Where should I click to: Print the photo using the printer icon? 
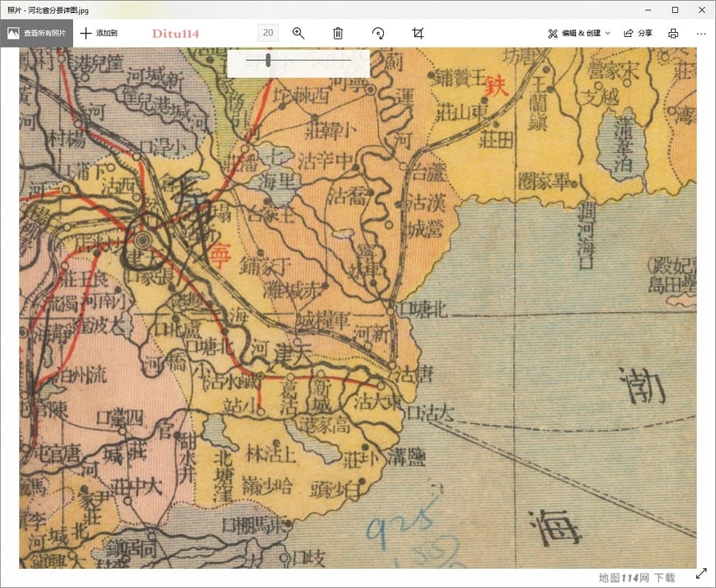673,33
